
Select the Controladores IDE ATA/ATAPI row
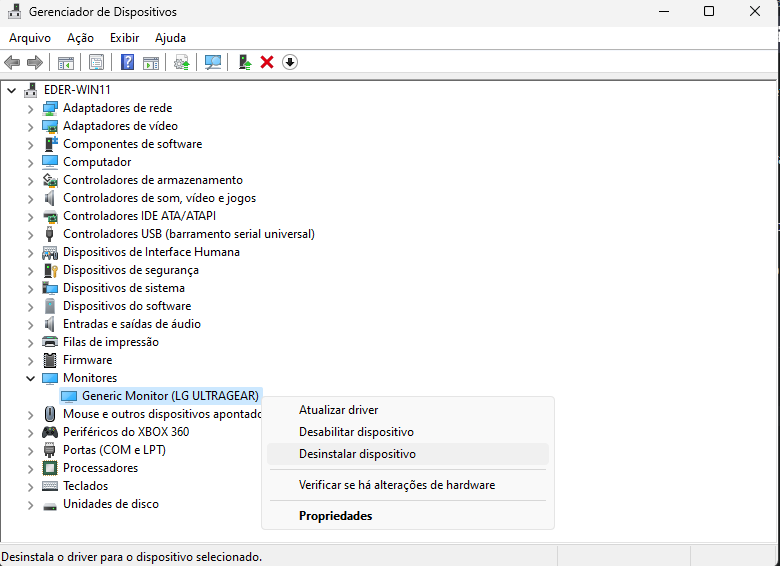[139, 216]
